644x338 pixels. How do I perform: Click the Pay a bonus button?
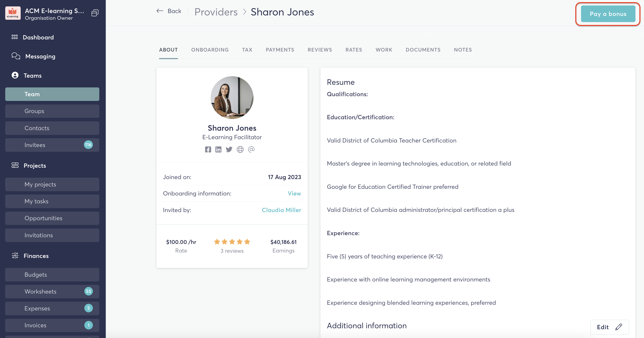(x=608, y=14)
